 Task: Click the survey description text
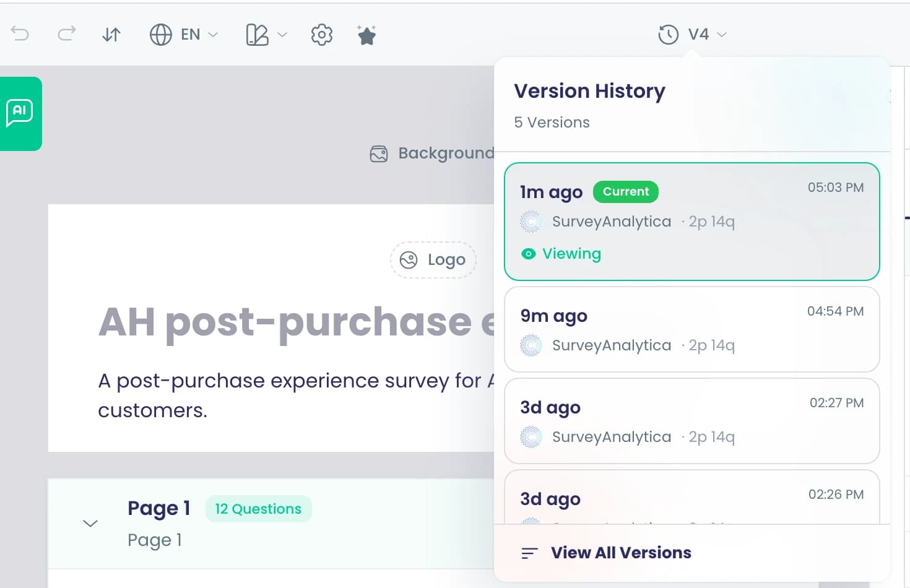296,395
